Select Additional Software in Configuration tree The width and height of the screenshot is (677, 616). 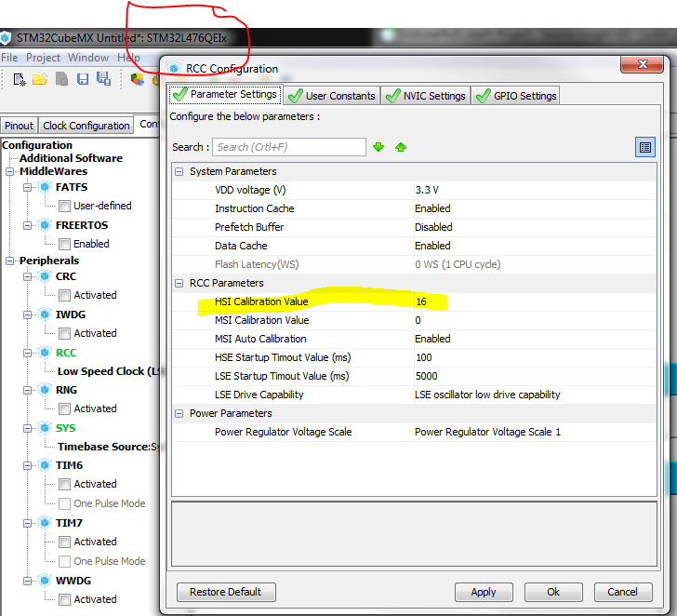click(72, 158)
